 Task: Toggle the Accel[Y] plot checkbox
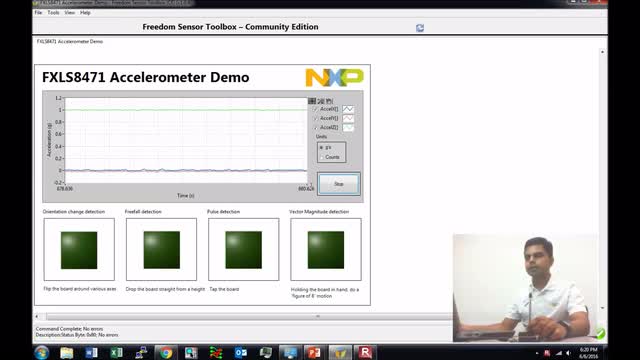tap(316, 118)
